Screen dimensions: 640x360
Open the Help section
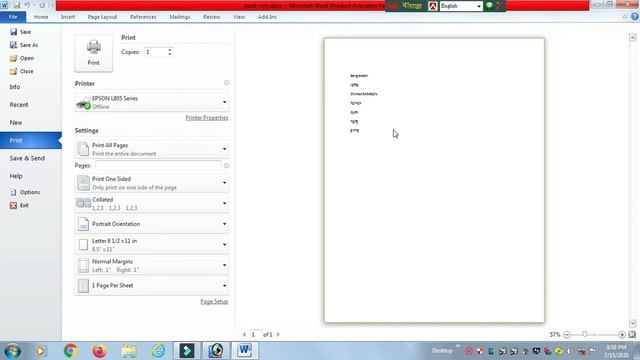pos(16,176)
